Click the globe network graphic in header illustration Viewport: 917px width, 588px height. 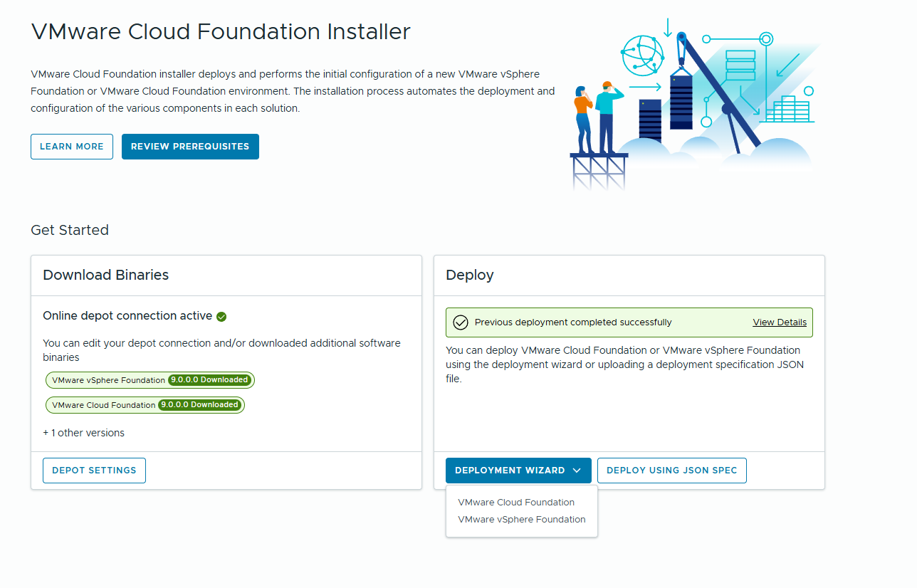pyautogui.click(x=642, y=57)
